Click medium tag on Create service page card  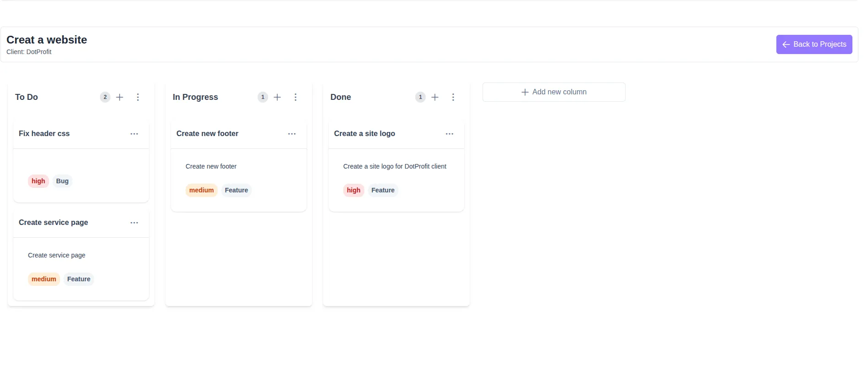[44, 279]
